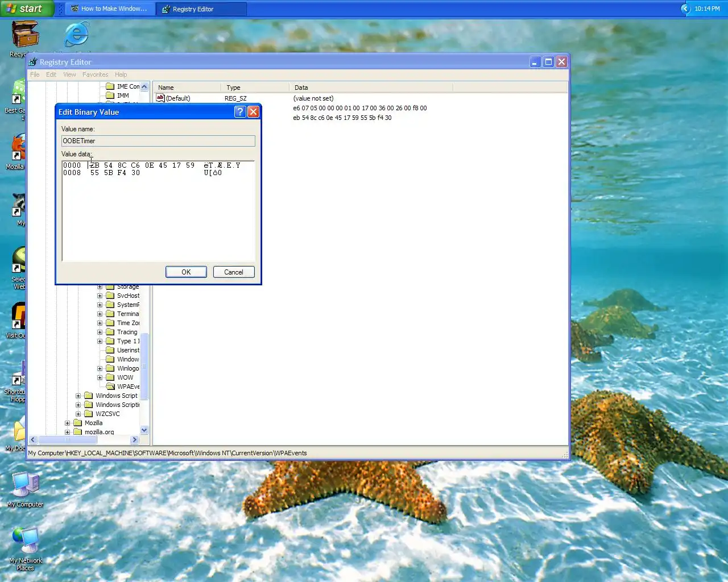This screenshot has height=582, width=728.
Task: Click the help question mark in Edit Binary Value
Action: click(240, 111)
